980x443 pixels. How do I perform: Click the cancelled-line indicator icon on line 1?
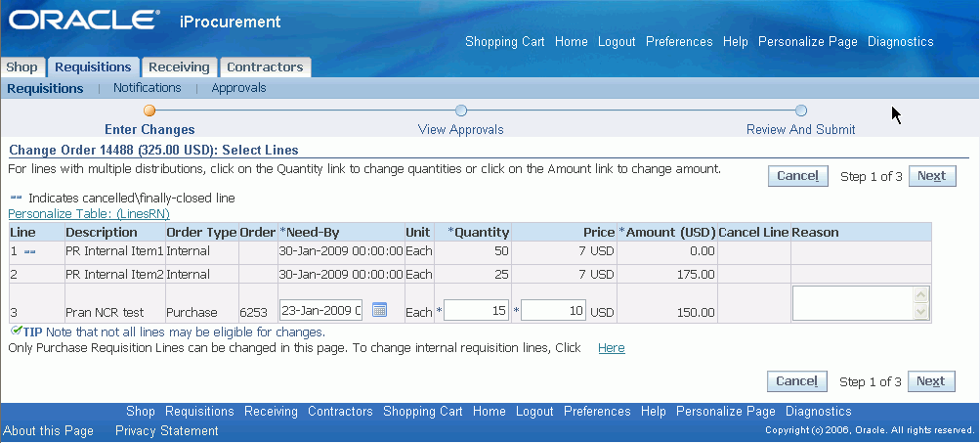[29, 251]
